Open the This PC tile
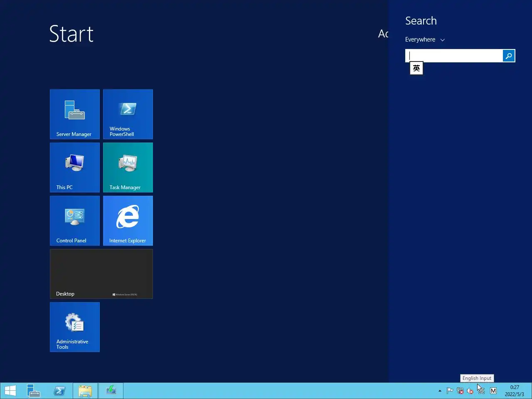The image size is (532, 399). [75, 167]
